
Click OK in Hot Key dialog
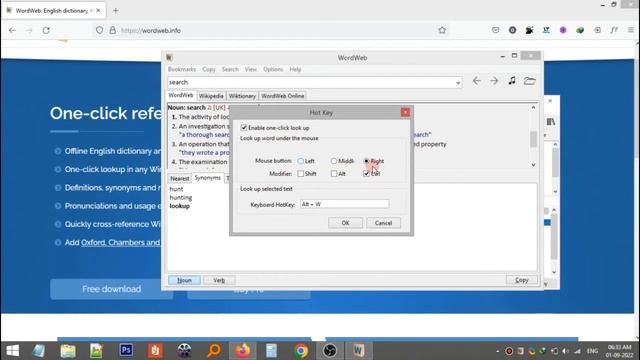(345, 223)
